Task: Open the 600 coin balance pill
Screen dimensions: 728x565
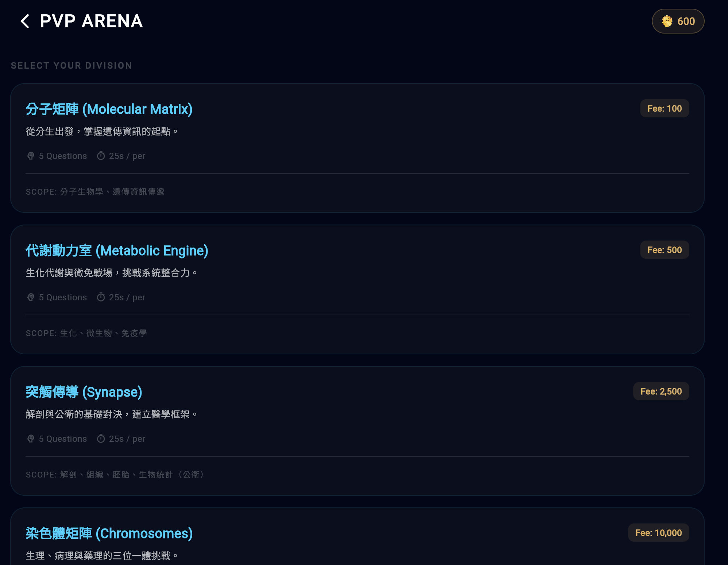Action: (678, 21)
